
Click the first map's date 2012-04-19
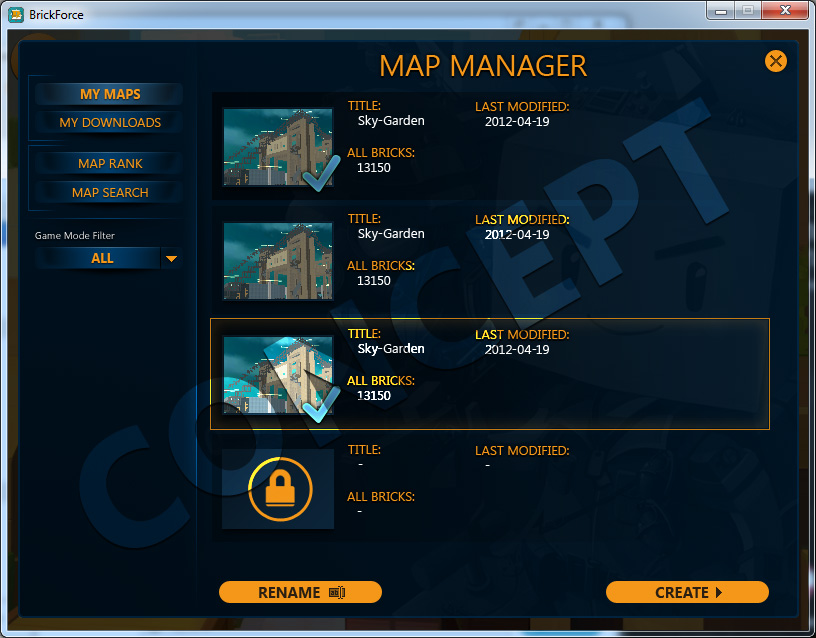click(x=517, y=122)
